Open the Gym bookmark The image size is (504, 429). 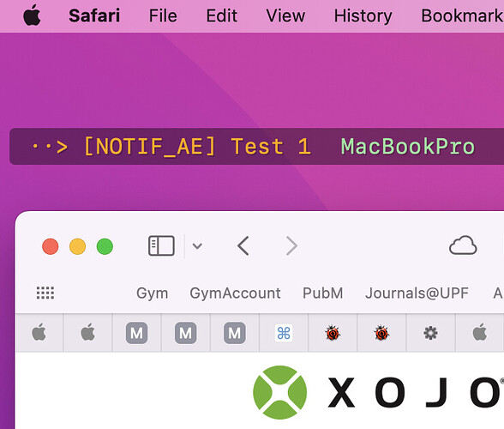(x=152, y=293)
